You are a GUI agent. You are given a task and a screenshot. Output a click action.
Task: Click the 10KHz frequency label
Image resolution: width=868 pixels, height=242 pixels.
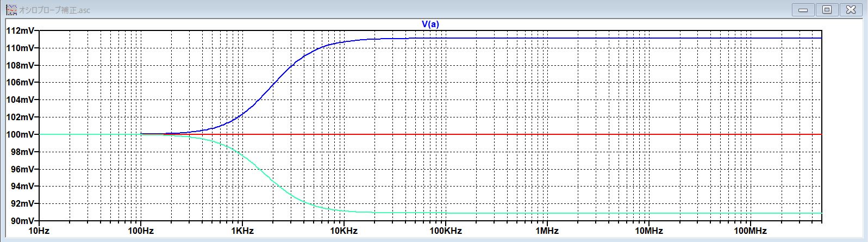[344, 231]
